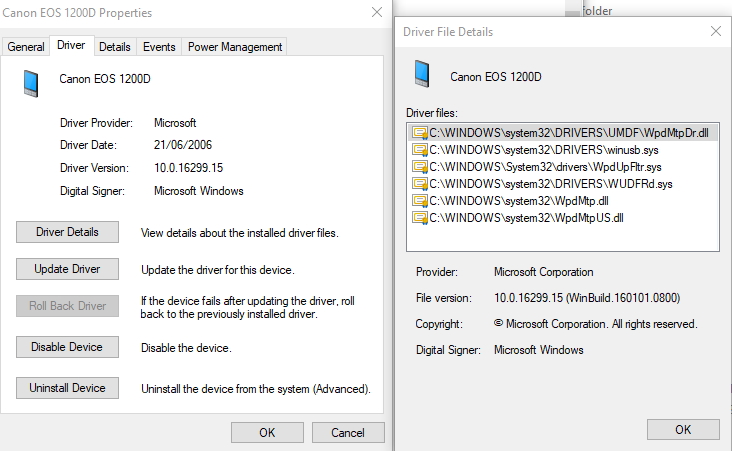Switch to the General tab
This screenshot has width=732, height=451.
(26, 47)
